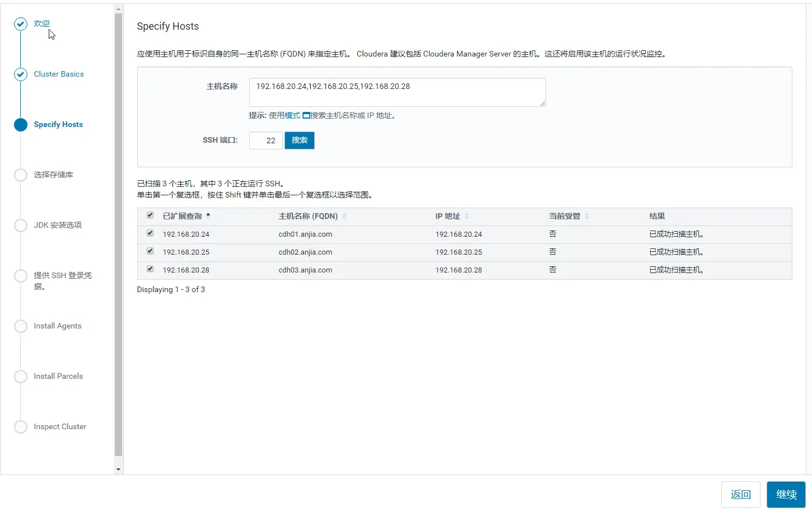Select the JDK 安装选项 wizard step
Image resolution: width=812 pixels, height=512 pixels.
point(58,225)
